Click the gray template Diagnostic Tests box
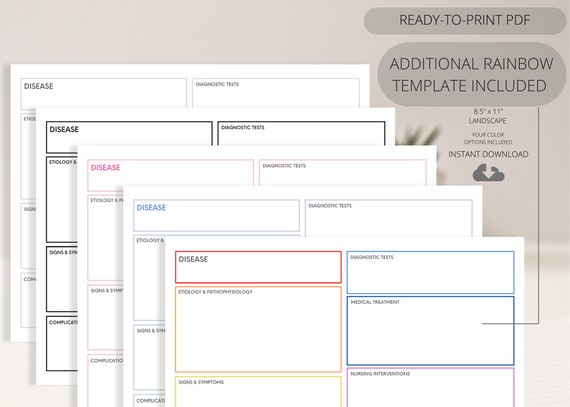Image resolution: width=570 pixels, height=407 pixels. [x=276, y=93]
